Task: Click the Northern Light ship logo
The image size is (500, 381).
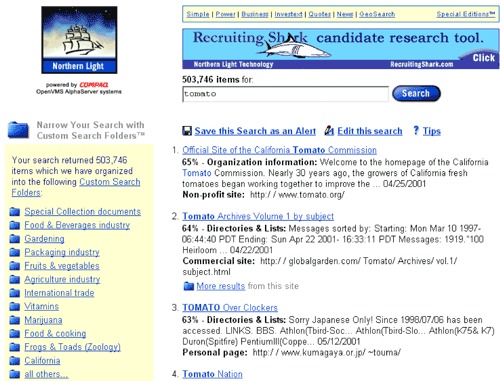Action: pos(79,40)
